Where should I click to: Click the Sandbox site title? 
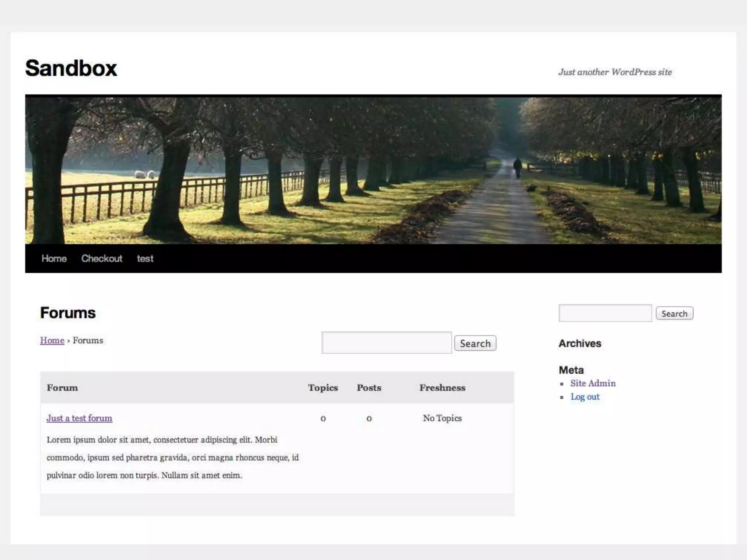(71, 68)
